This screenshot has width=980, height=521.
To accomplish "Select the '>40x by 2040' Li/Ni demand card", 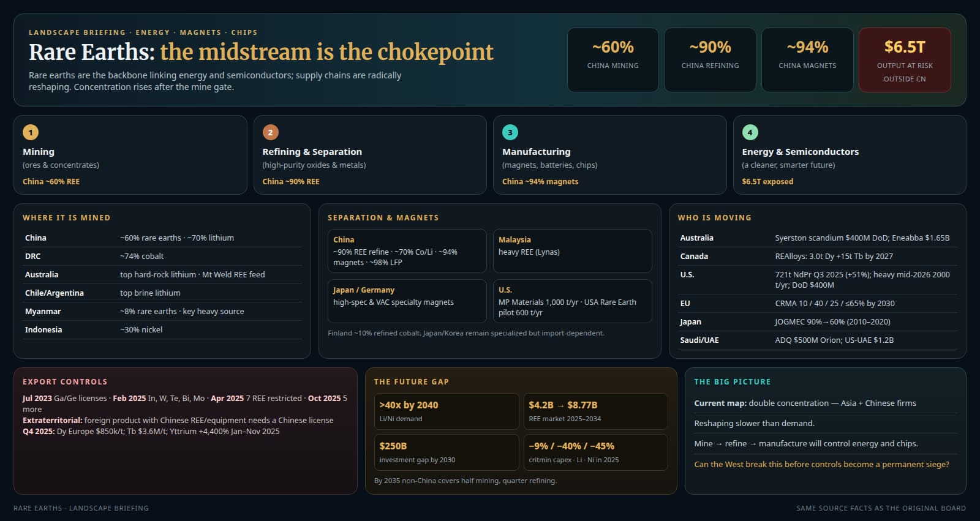I will [447, 411].
